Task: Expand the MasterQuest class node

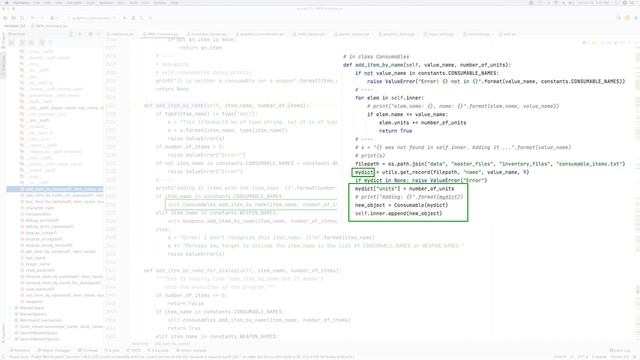Action: [10, 308]
